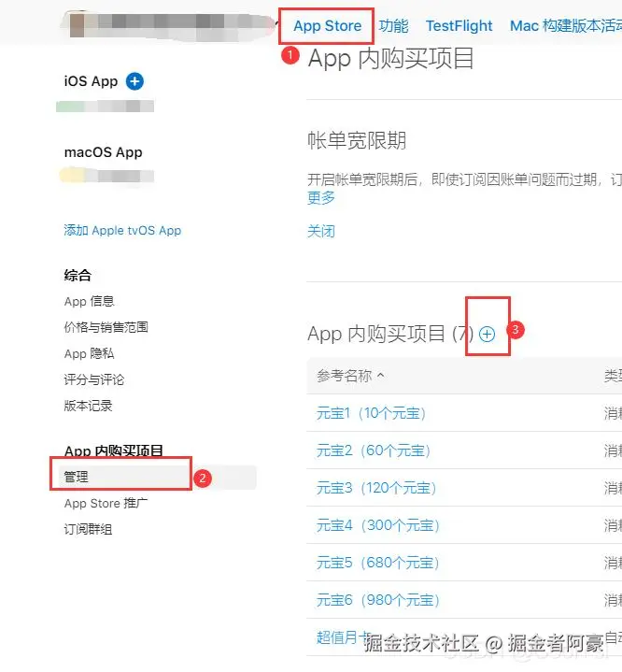Open 元宝3（120个元宝）purchase item
Image resolution: width=622 pixels, height=672 pixels.
point(376,488)
